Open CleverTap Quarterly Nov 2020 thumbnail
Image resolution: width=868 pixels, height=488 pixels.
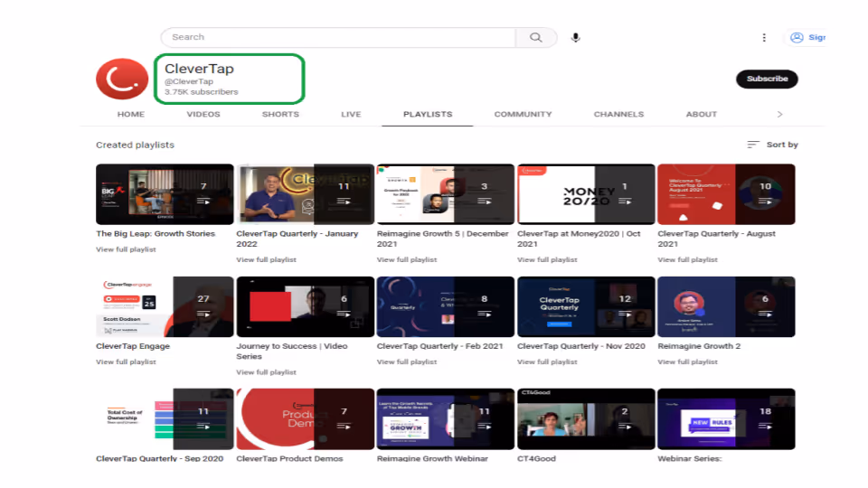(586, 306)
